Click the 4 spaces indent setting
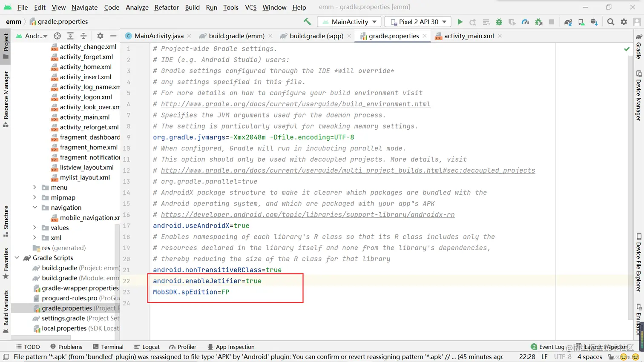644x362 pixels. [589, 357]
